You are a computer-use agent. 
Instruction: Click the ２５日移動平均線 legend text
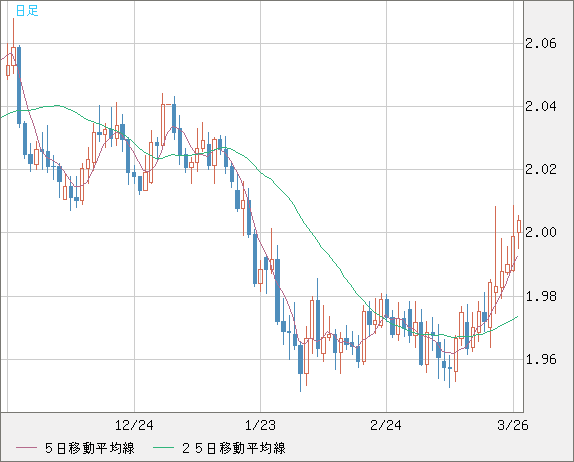[234, 448]
